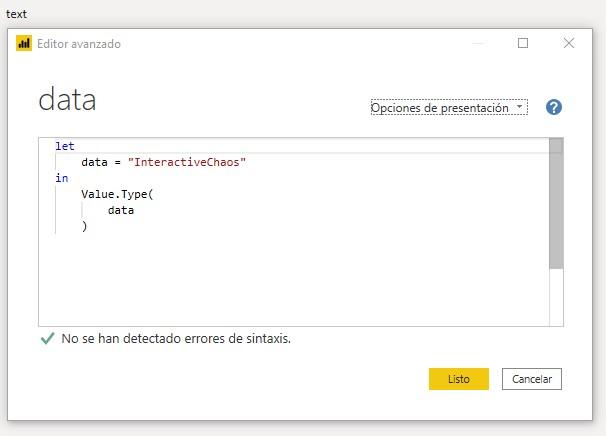
Task: Click the closing parenthesis line
Action: (85, 226)
